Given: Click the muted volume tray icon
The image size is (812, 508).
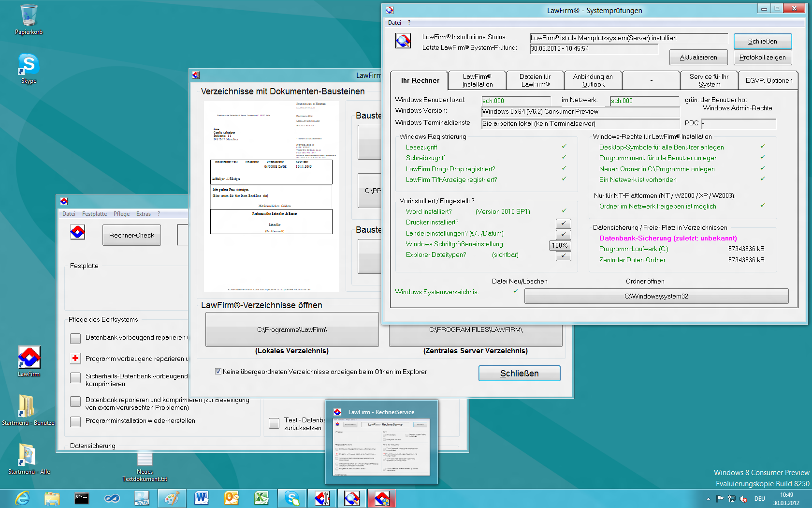Looking at the screenshot, I should (x=743, y=499).
